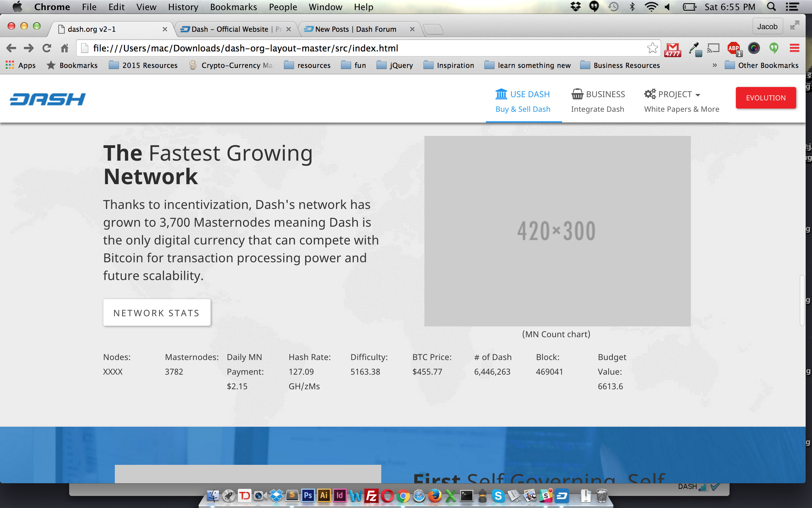Click the browser Home button

(x=64, y=48)
